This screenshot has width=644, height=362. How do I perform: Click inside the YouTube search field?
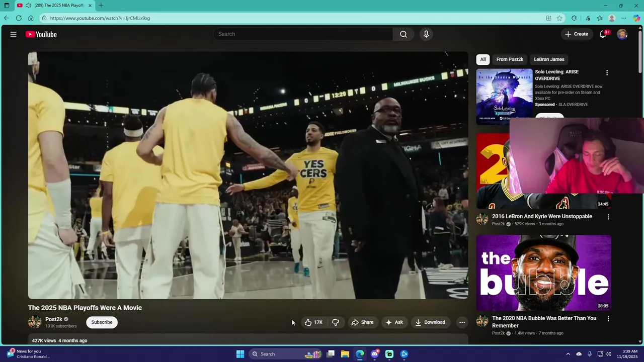[x=303, y=34]
